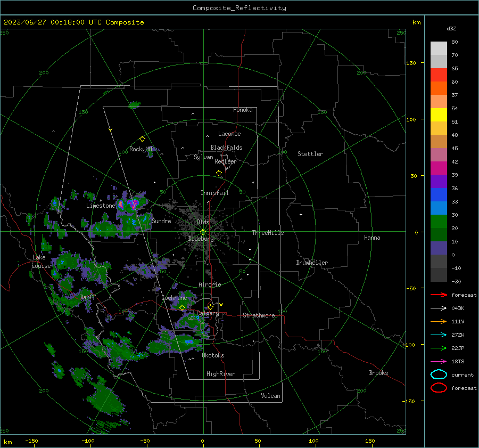Click the Ponoka label on the map

tap(243, 110)
